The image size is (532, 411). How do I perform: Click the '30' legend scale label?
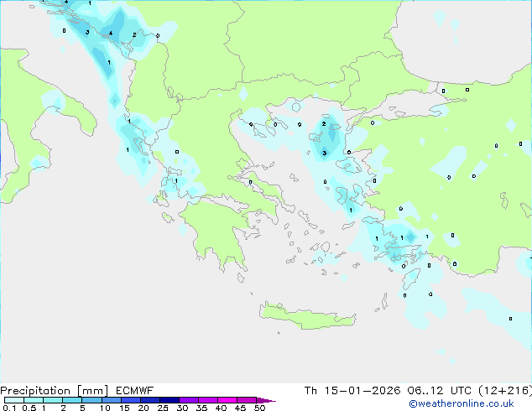coord(182,408)
